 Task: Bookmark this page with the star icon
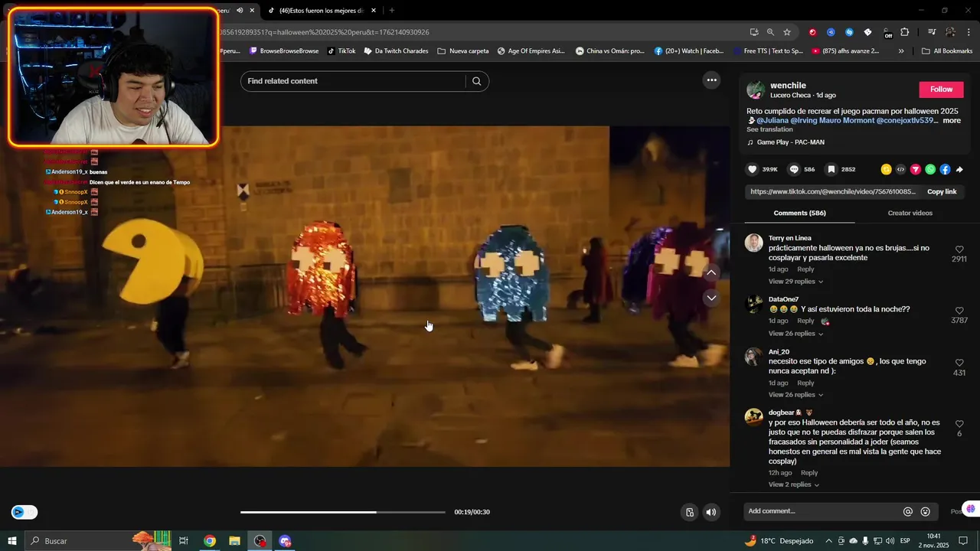787,32
